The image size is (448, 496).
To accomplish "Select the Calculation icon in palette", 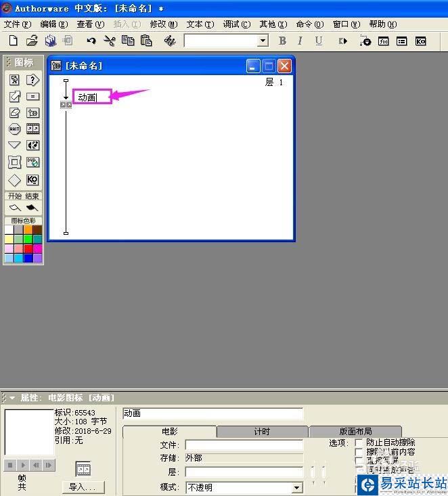I will pyautogui.click(x=32, y=96).
